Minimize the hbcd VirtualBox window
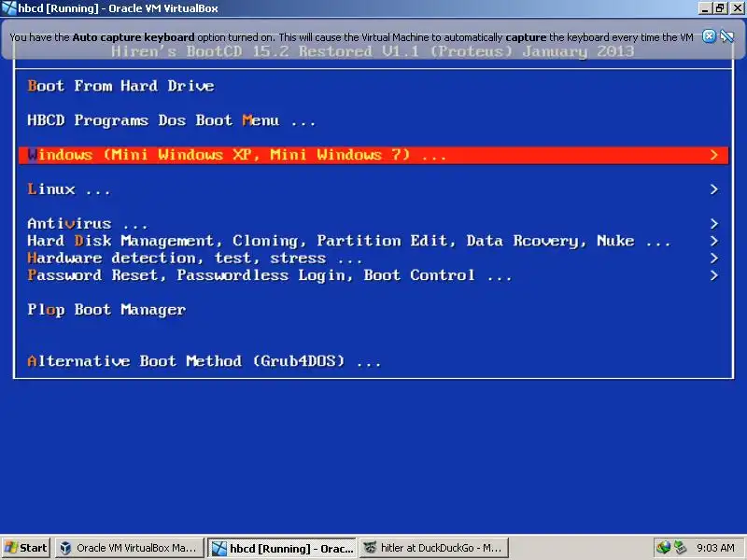The width and height of the screenshot is (747, 560). point(705,8)
